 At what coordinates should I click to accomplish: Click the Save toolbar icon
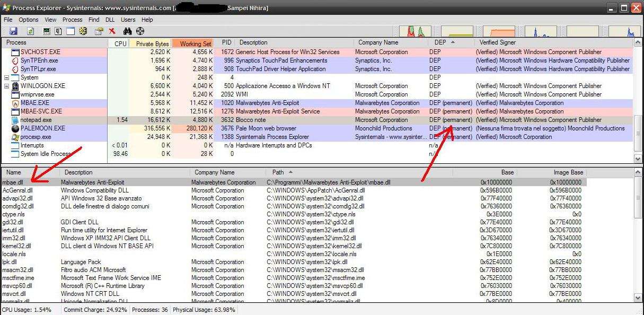point(13,31)
